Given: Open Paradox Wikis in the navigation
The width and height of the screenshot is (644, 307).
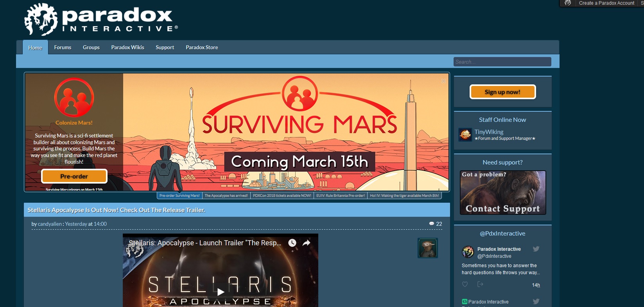Looking at the screenshot, I should (127, 47).
